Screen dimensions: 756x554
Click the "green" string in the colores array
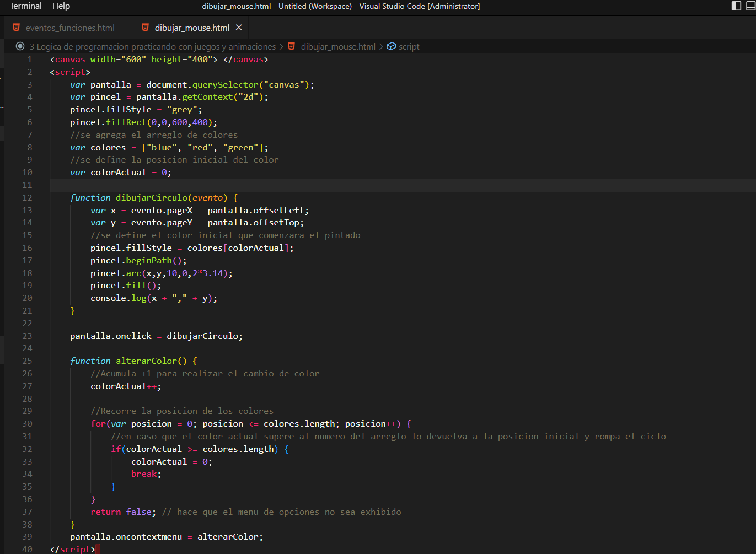(x=240, y=148)
